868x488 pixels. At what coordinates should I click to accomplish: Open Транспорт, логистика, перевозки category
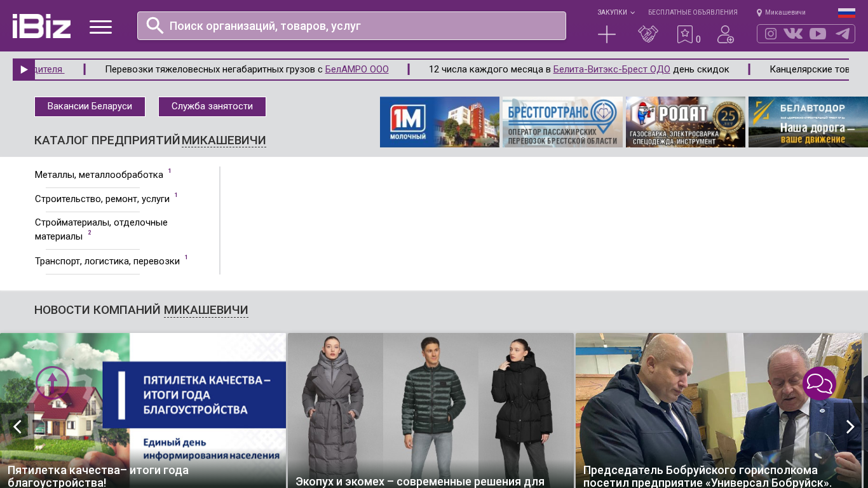pos(107,261)
